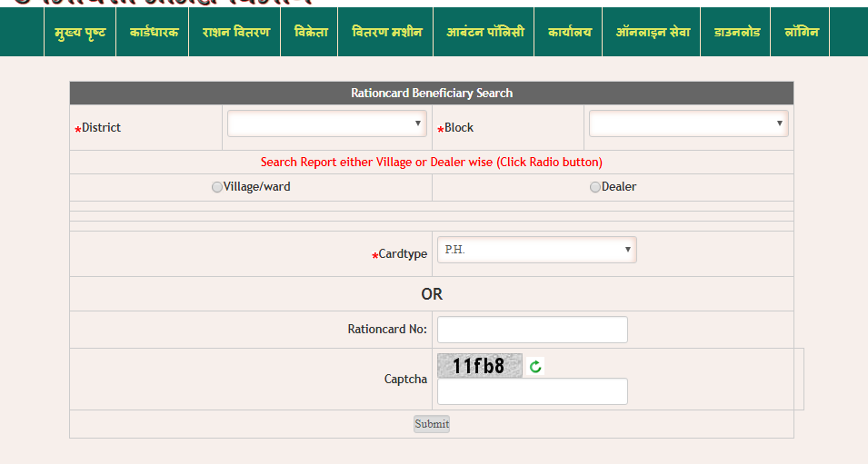Click the red Search Report instruction text

pyautogui.click(x=432, y=162)
